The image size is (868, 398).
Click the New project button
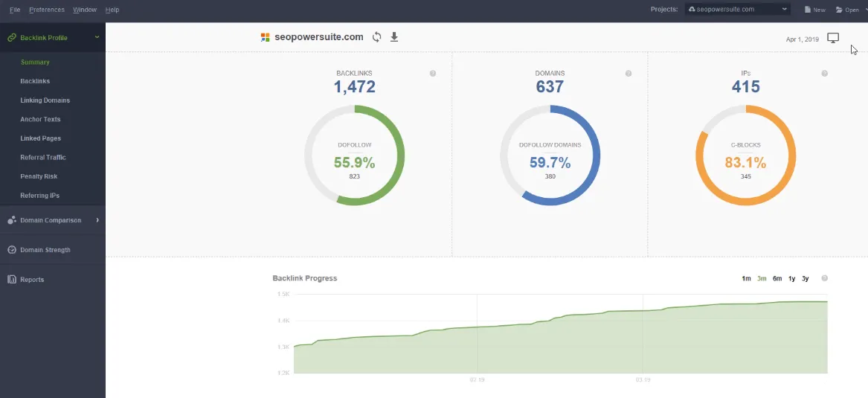coord(814,10)
